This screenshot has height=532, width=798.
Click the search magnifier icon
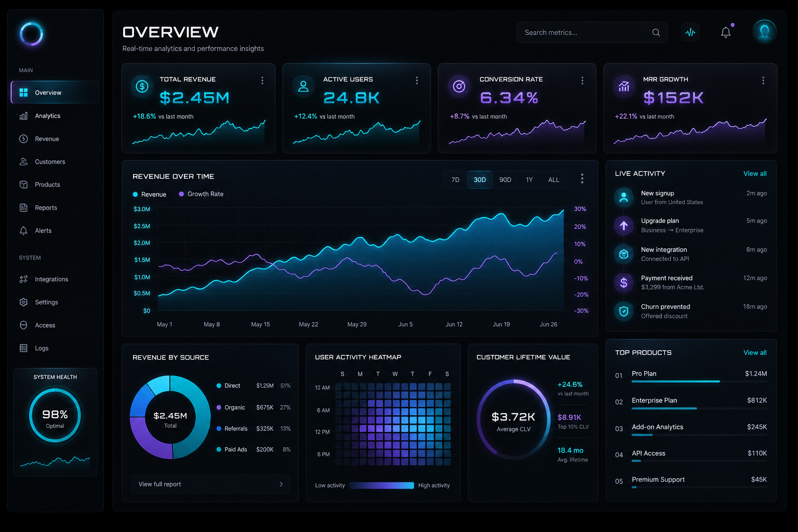tap(656, 32)
